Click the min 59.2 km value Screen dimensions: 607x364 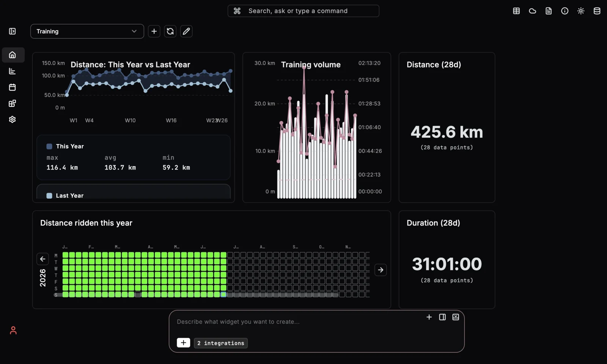tap(176, 168)
